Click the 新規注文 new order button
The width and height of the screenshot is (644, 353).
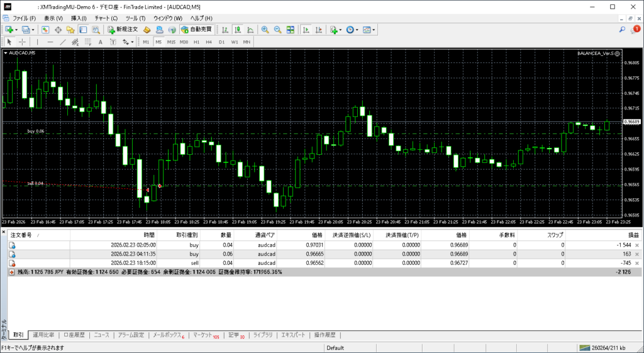[x=122, y=30]
